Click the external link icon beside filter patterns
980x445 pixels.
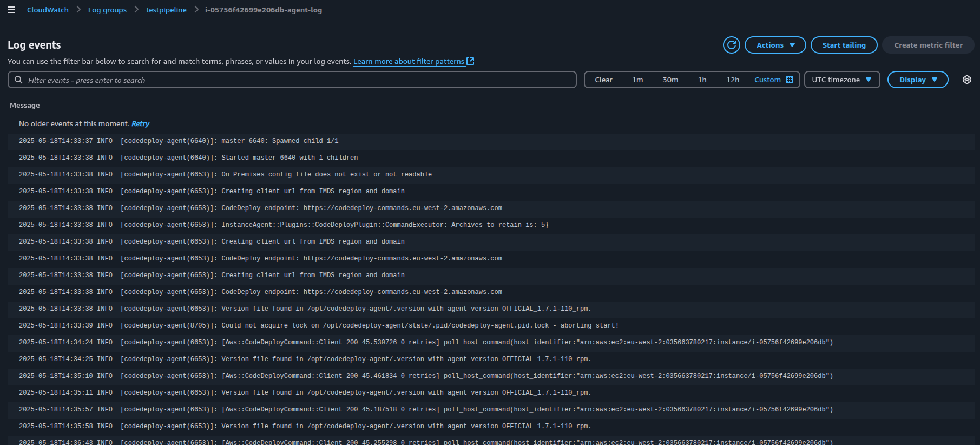[470, 61]
